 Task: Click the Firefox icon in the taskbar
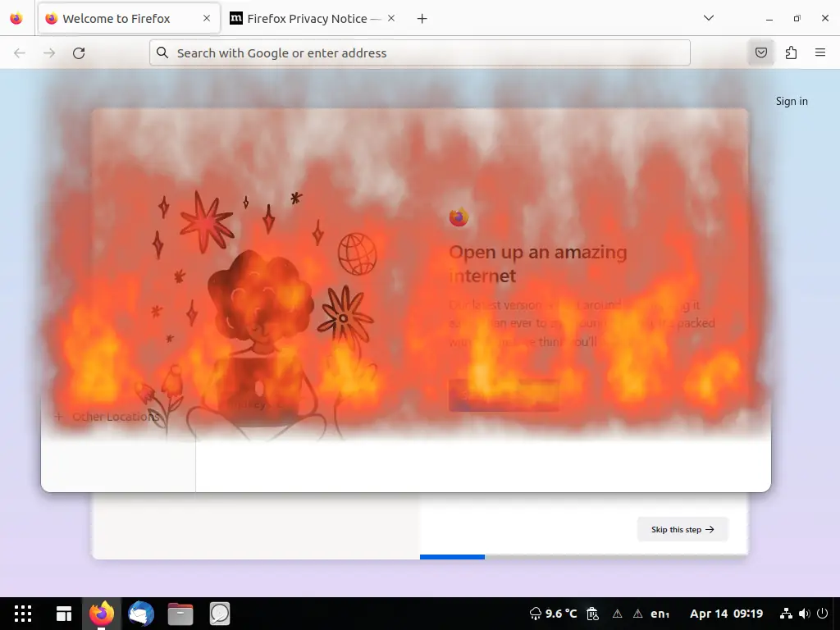pos(102,614)
